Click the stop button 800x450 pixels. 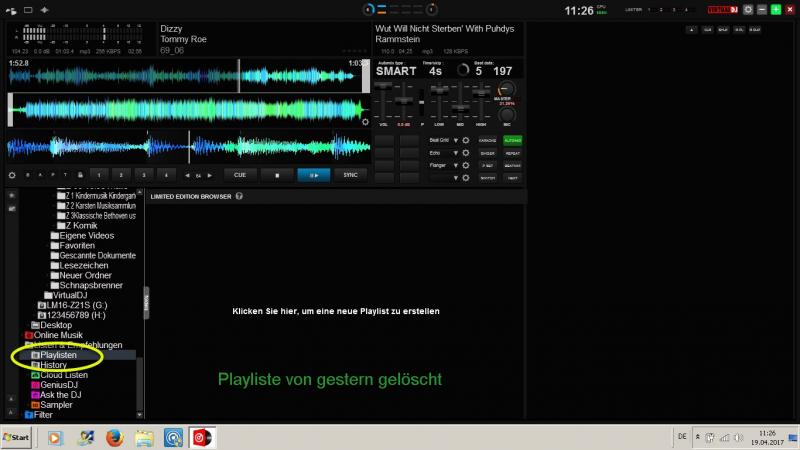(277, 175)
